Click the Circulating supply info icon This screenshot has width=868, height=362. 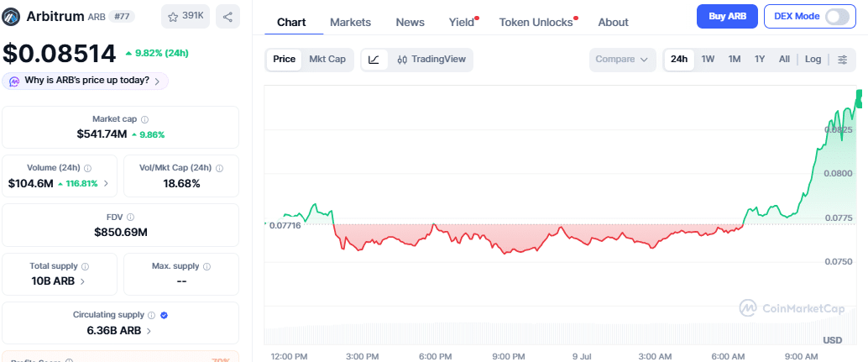tap(151, 315)
